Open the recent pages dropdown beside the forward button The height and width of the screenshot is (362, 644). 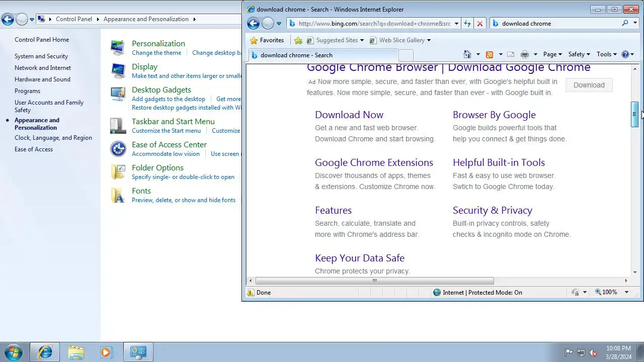[x=279, y=24]
